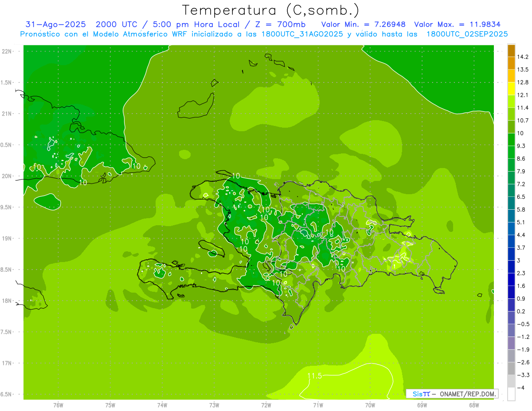This screenshot has height=411, width=532.
Task: Click legend value "0.9"
Action: [x=521, y=298]
